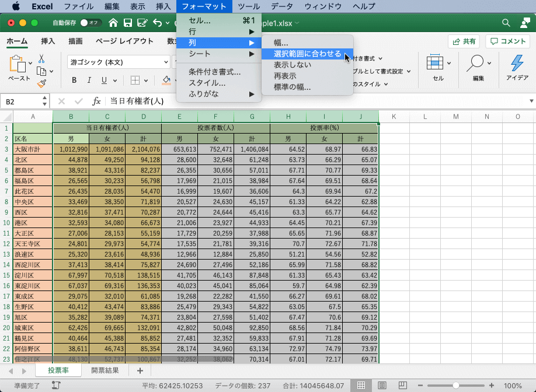
Task: Click the 共有 share button
Action: [464, 41]
